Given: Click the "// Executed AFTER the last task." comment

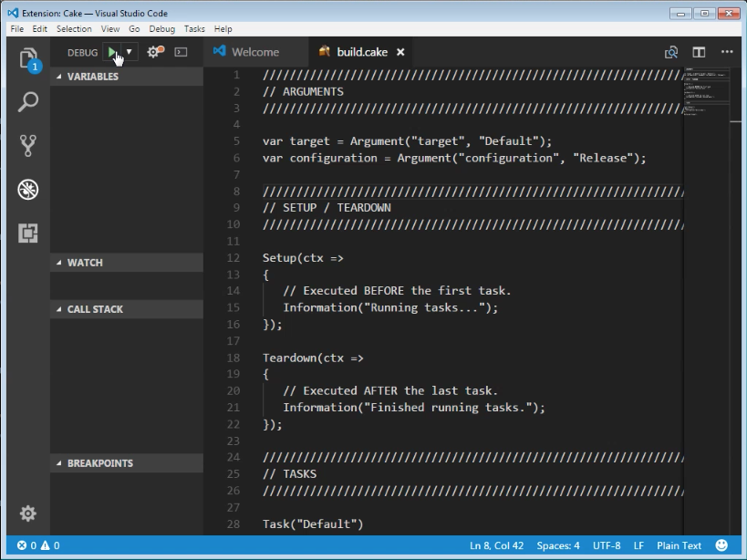Looking at the screenshot, I should point(390,391).
